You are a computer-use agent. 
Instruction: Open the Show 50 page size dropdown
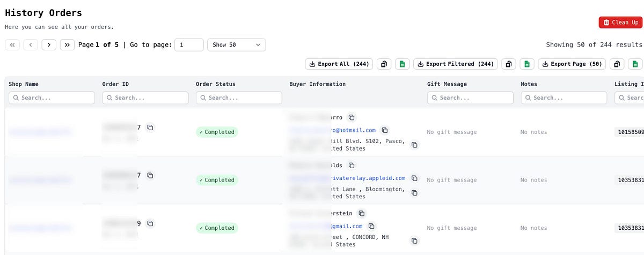(236, 45)
